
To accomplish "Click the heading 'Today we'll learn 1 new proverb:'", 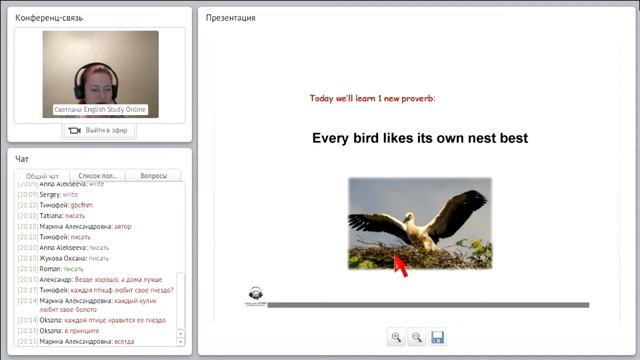I will tap(372, 98).
